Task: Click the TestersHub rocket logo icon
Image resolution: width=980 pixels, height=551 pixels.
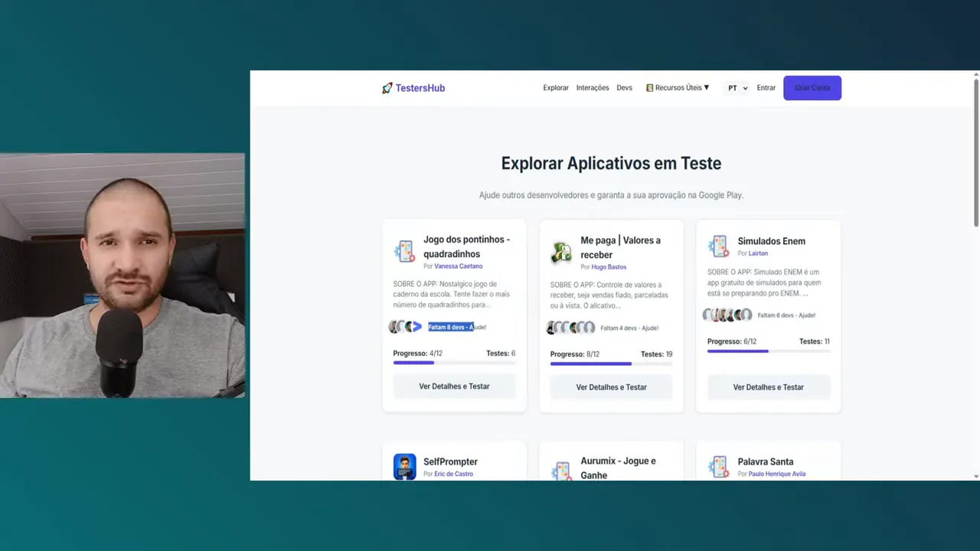Action: coord(387,88)
